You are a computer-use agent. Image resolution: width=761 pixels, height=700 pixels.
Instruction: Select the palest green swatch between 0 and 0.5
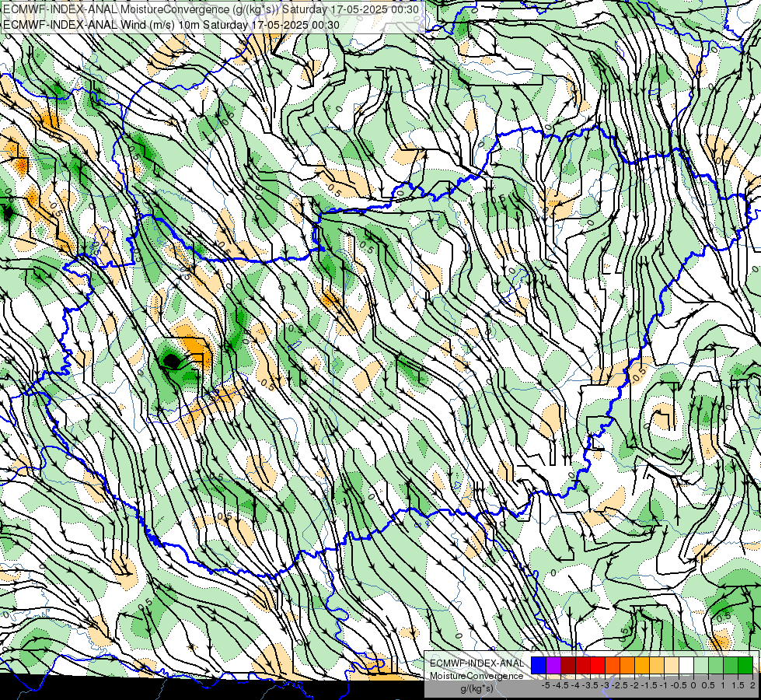click(x=701, y=665)
